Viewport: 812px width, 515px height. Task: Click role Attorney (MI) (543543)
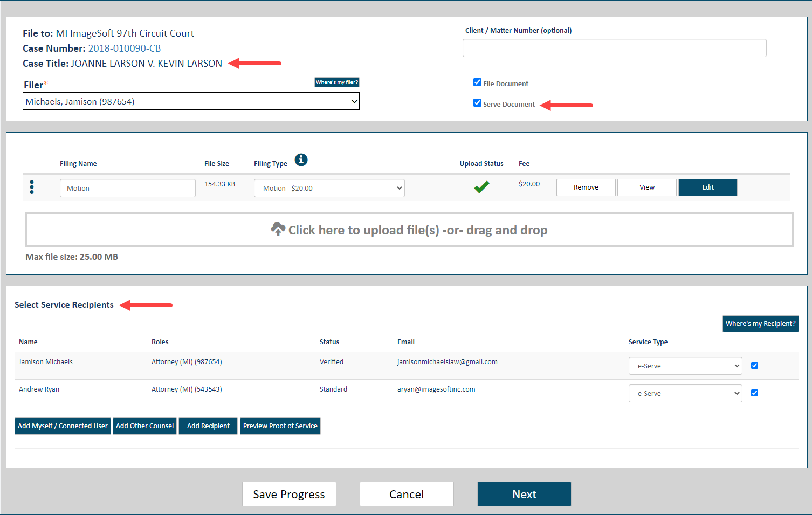pos(187,389)
